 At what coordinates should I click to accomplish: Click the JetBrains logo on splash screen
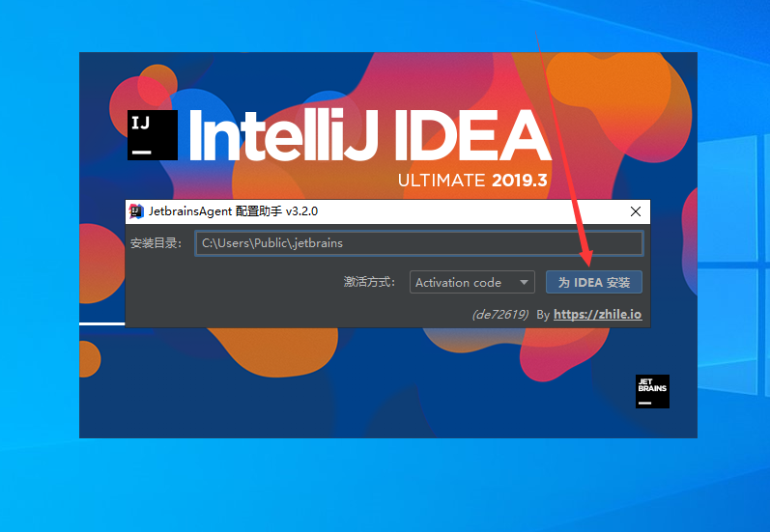[652, 391]
